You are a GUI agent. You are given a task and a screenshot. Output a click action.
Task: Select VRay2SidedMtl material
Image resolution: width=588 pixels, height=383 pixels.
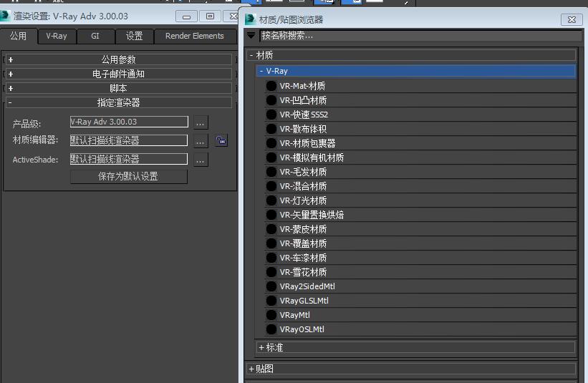(420, 286)
